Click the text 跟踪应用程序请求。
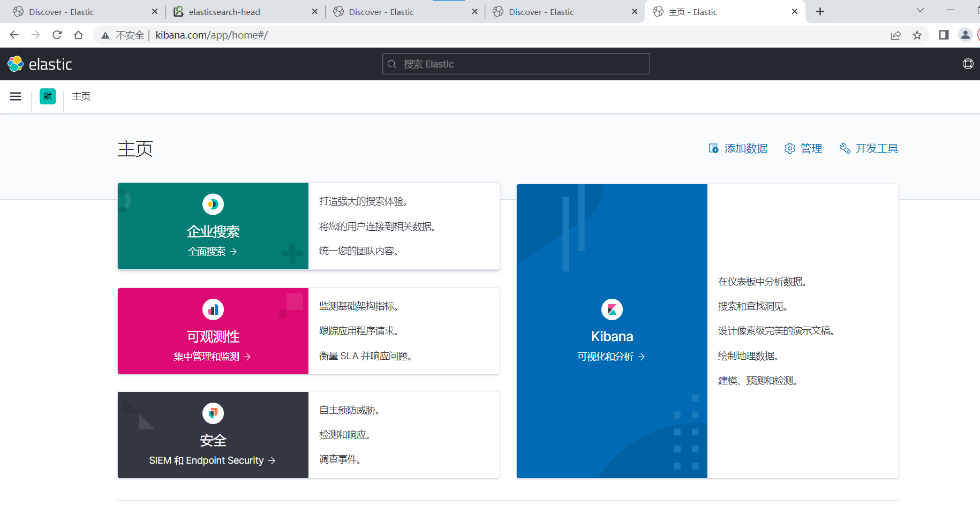The width and height of the screenshot is (980, 514). coord(360,331)
